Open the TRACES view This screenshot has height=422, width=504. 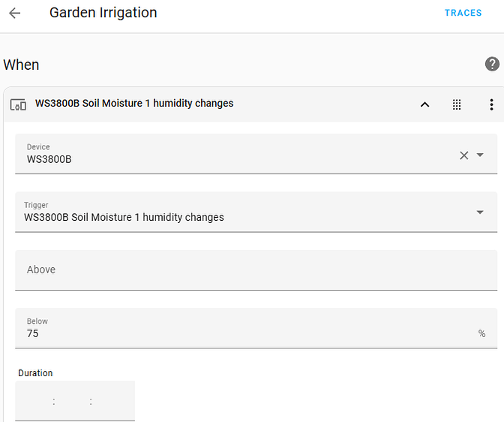[x=463, y=13]
